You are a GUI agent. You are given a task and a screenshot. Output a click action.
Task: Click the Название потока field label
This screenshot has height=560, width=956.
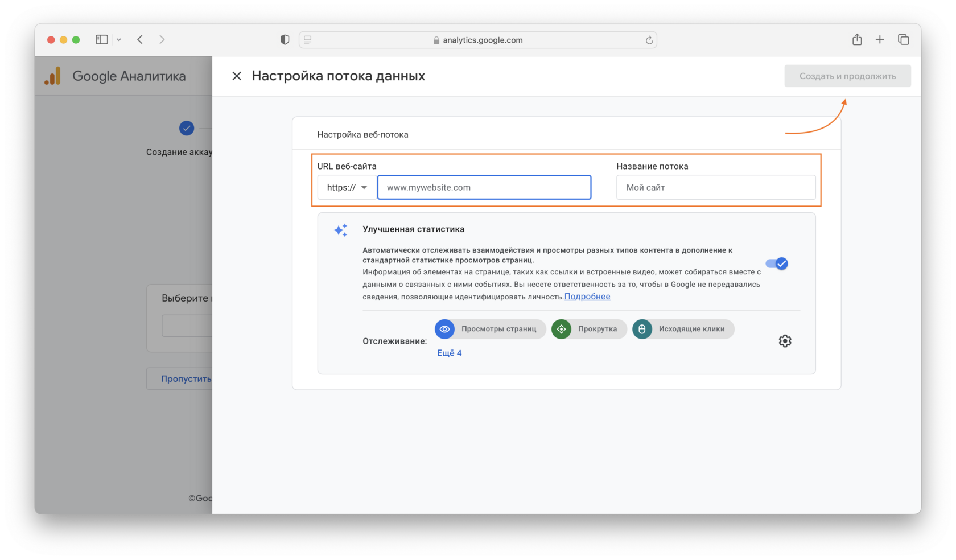[652, 166]
